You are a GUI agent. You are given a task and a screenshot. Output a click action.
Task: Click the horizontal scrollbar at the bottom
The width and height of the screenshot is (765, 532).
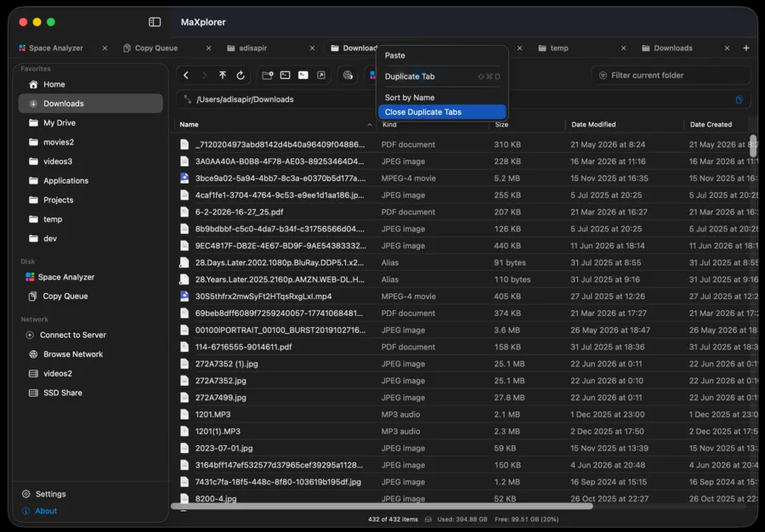point(382,507)
